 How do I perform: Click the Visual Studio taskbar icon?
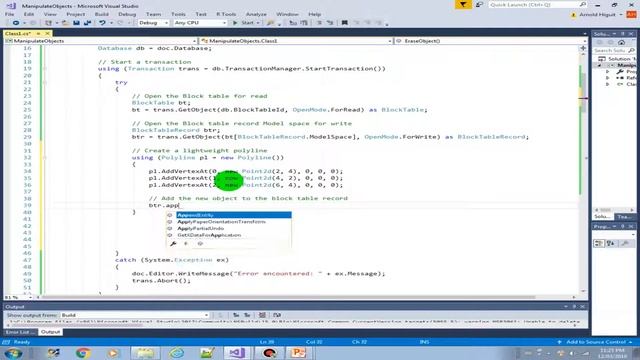click(x=237, y=353)
